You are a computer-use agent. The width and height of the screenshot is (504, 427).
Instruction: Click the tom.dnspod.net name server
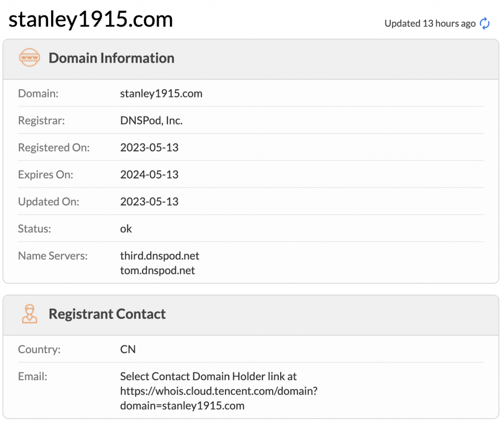157,270
